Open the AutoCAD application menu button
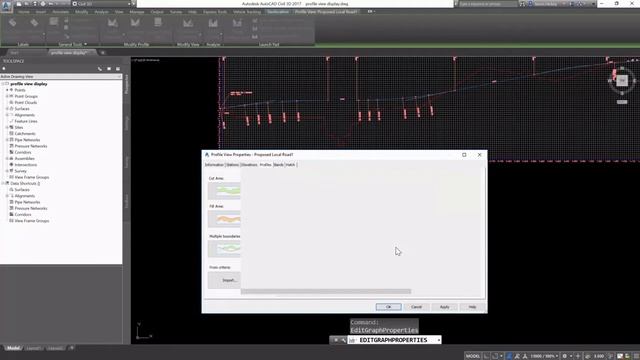This screenshot has height=360, width=640. (x=6, y=6)
